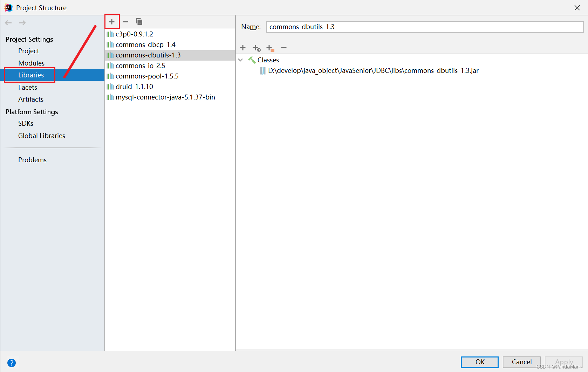Click the library Name input field
Screen dimensions: 588x372
click(425, 27)
